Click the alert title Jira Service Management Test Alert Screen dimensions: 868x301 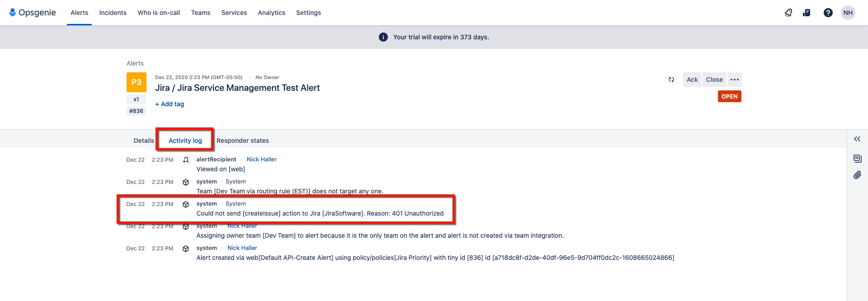[x=237, y=88]
